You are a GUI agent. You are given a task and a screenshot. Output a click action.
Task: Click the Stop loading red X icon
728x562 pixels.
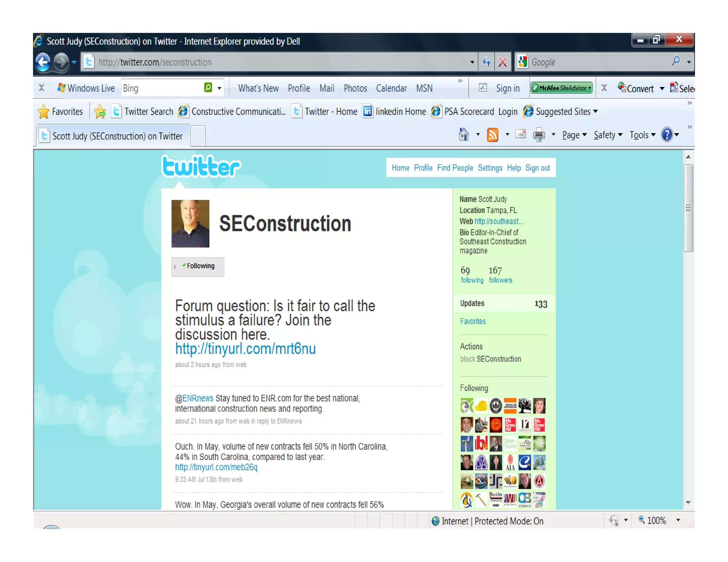502,62
